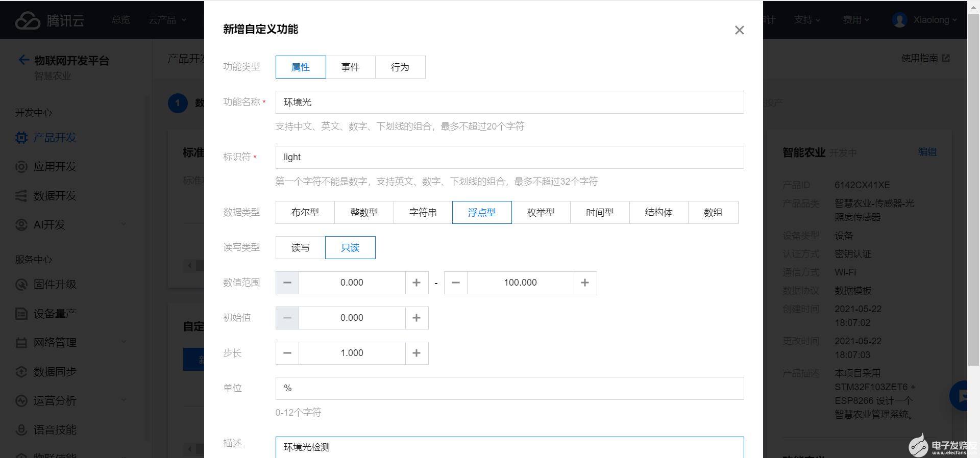Click the 语音技能 microphone icon
Screen dimensions: 980x458
tap(21, 430)
